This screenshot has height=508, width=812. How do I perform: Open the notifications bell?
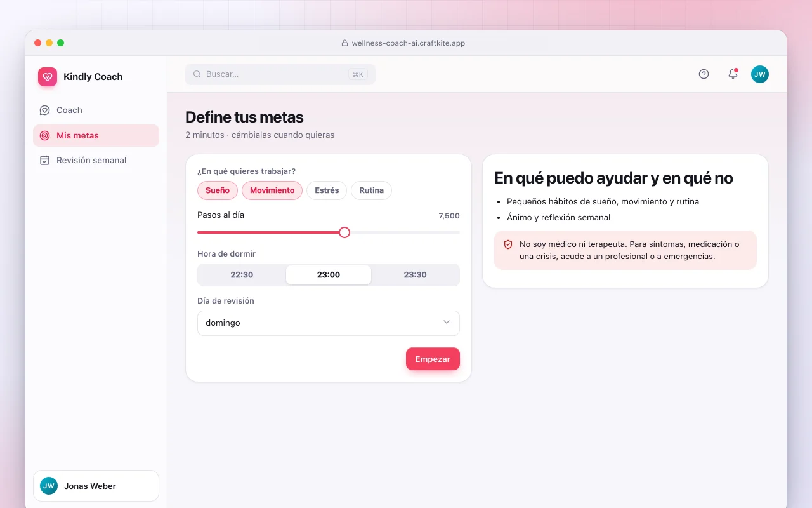733,74
